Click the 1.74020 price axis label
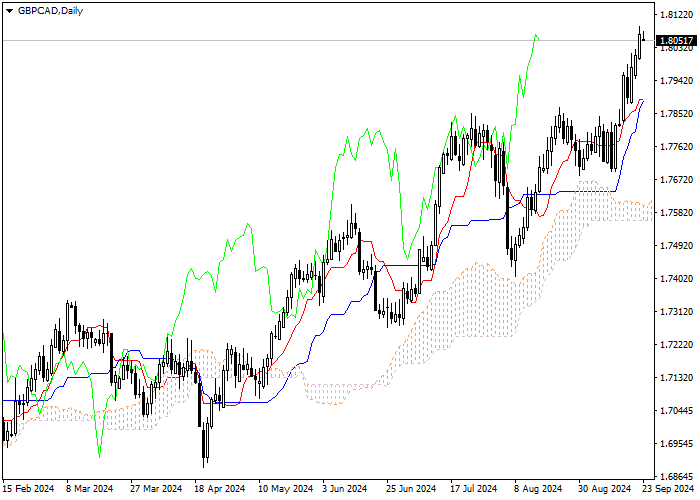Image resolution: width=700 pixels, height=500 pixels. click(676, 279)
